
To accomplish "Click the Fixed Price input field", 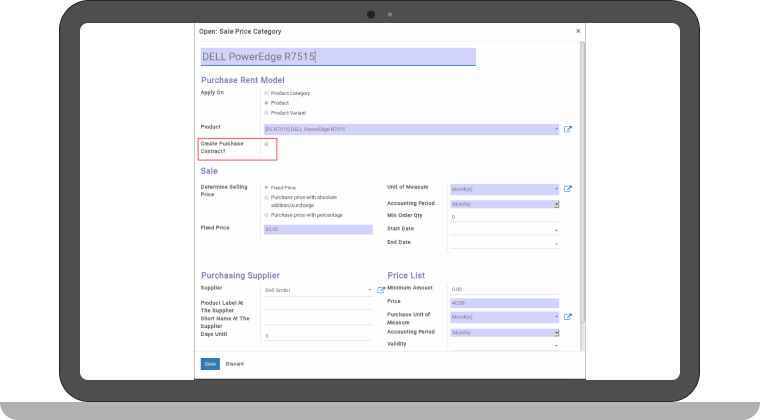I will pyautogui.click(x=316, y=229).
